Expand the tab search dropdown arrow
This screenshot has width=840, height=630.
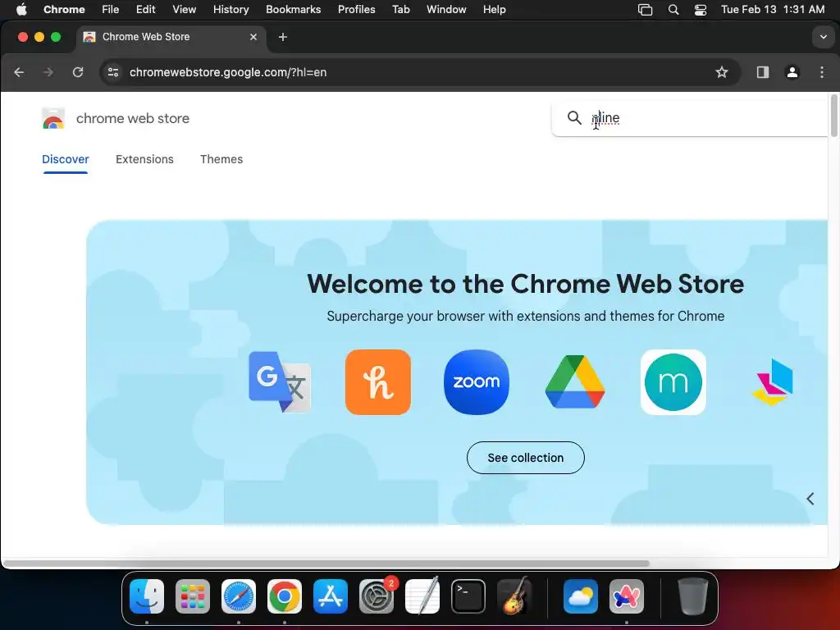point(823,37)
